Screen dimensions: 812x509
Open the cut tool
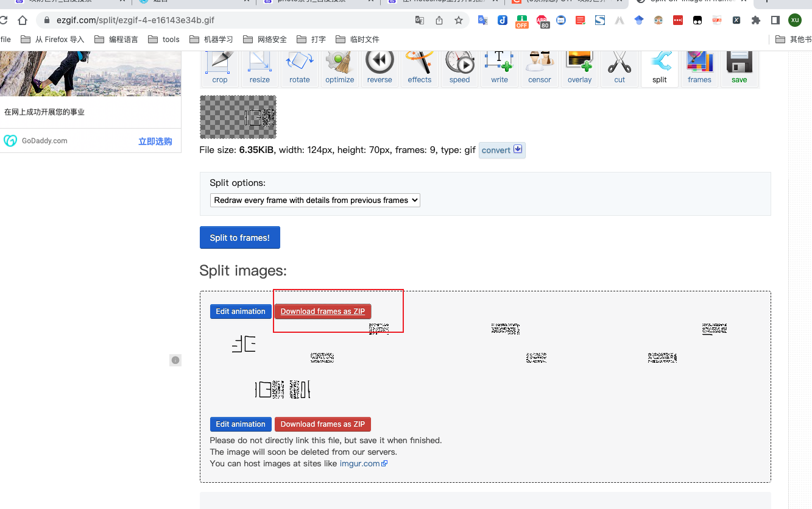pyautogui.click(x=620, y=68)
